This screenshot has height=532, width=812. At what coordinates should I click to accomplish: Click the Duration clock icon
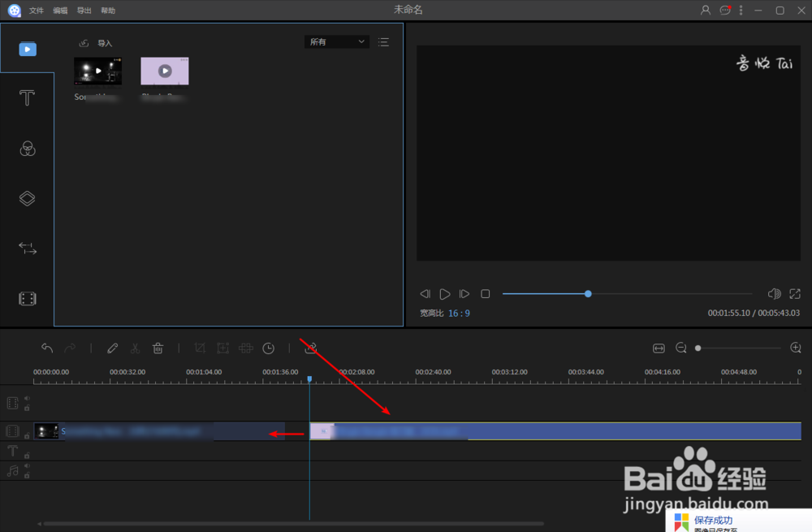coord(268,348)
